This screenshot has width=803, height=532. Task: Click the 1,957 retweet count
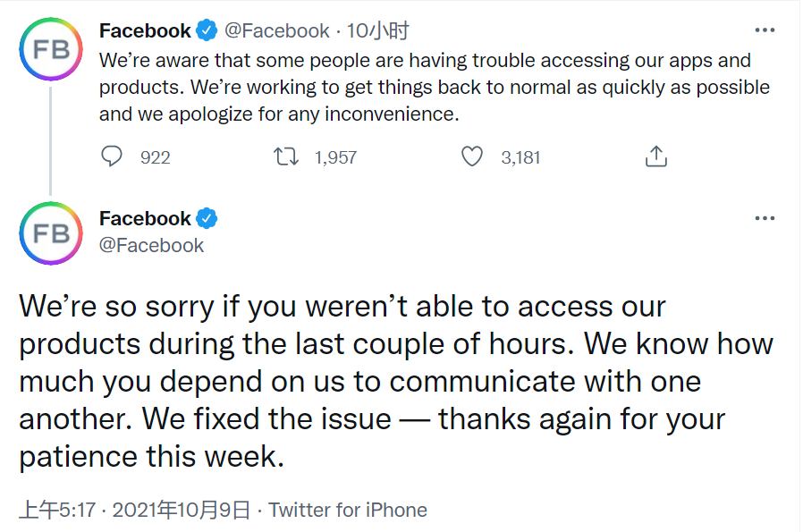click(x=335, y=157)
